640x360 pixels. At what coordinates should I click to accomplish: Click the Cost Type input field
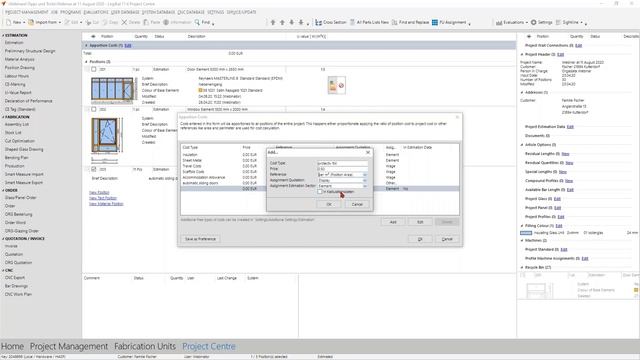tap(342, 163)
